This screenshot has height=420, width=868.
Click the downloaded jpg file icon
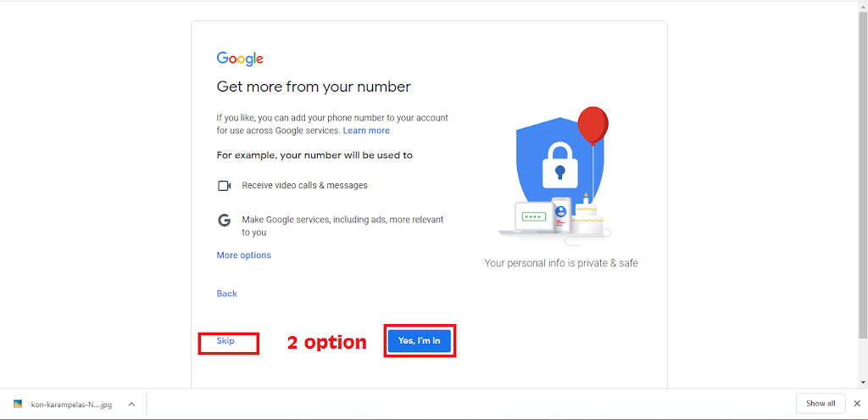click(18, 404)
